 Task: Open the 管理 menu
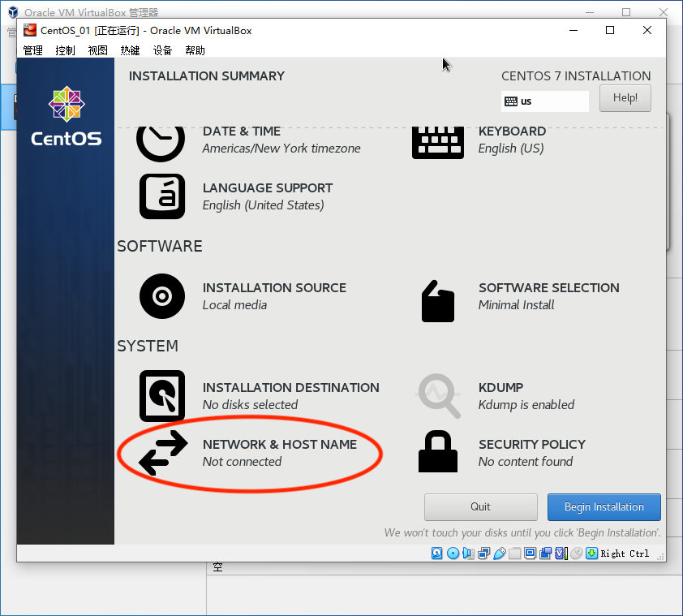pyautogui.click(x=32, y=50)
